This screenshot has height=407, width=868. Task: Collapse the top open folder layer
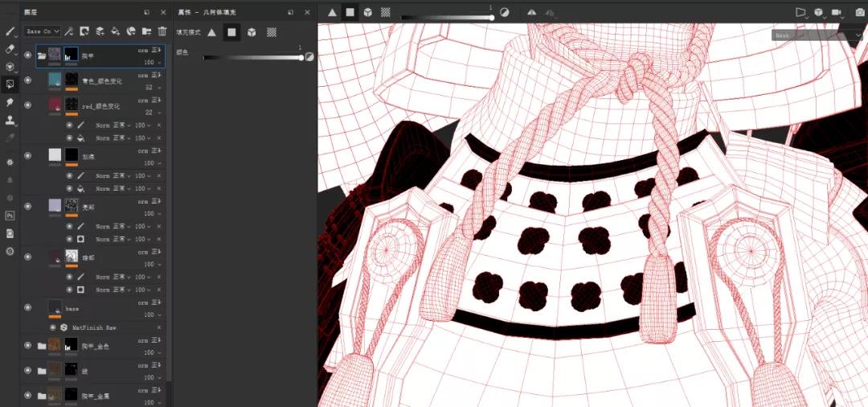coord(42,55)
